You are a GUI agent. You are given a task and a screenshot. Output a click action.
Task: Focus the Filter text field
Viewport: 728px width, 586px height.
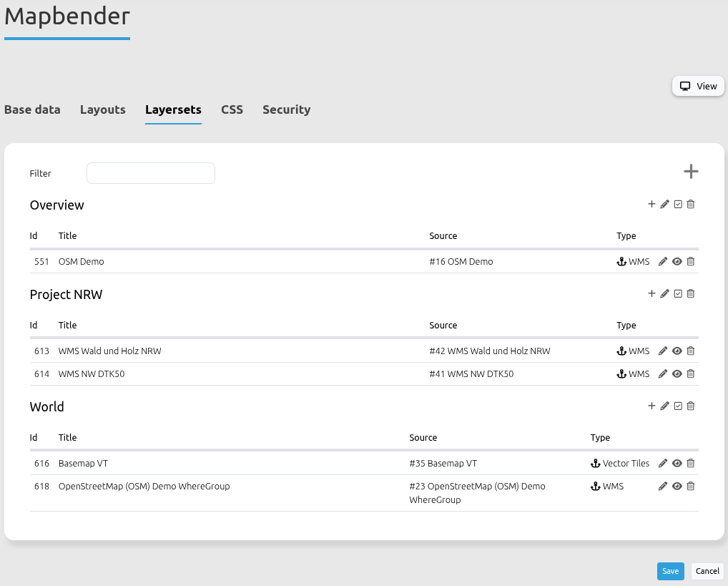[x=151, y=173]
